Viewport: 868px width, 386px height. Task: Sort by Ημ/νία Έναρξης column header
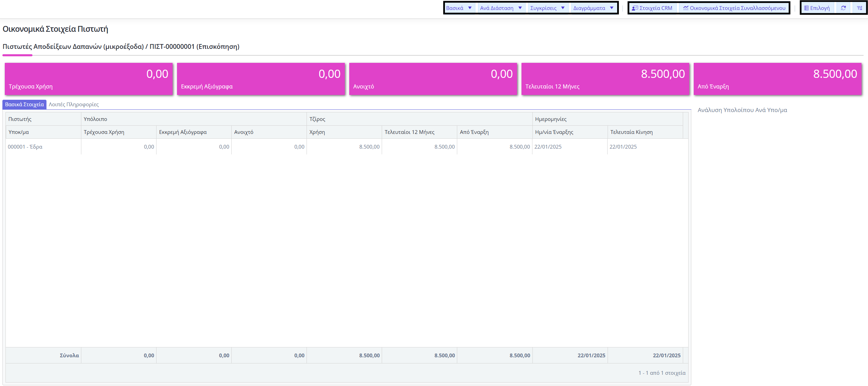coord(570,132)
